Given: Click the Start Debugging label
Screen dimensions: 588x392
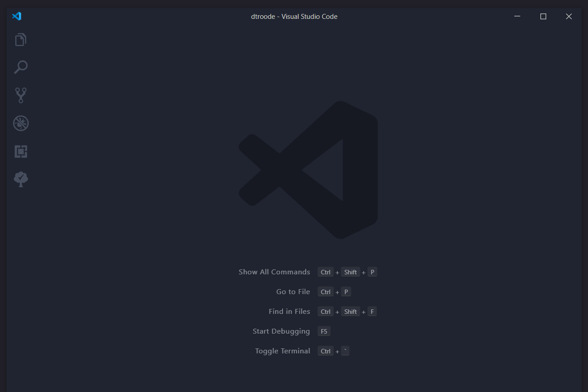Looking at the screenshot, I should [x=281, y=331].
